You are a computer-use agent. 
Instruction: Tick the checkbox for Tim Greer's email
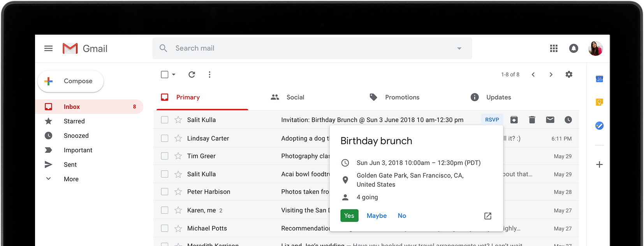click(x=165, y=156)
